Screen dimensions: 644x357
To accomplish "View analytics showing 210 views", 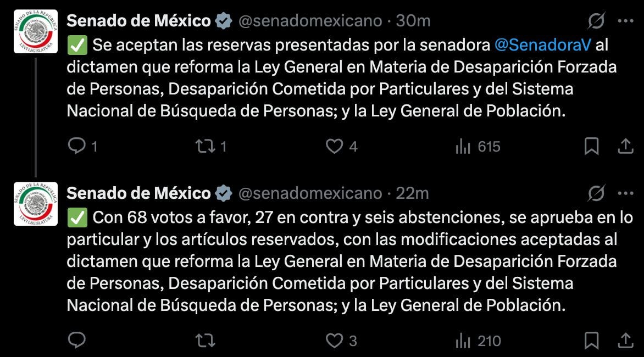I will [x=465, y=341].
